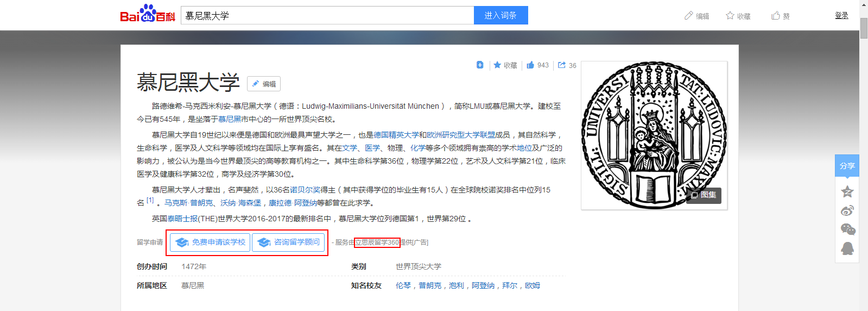Click the 慕尼黑 value under 所属地区

pyautogui.click(x=193, y=285)
